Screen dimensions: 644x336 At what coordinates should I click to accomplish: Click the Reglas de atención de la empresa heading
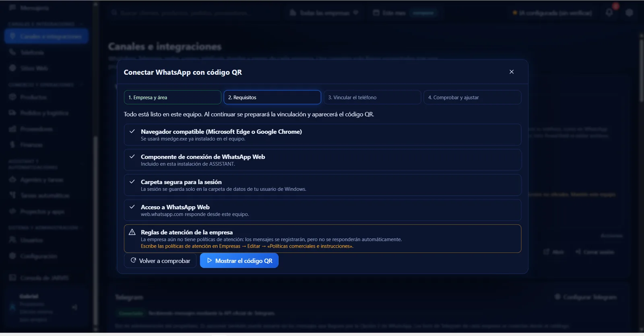tap(187, 232)
